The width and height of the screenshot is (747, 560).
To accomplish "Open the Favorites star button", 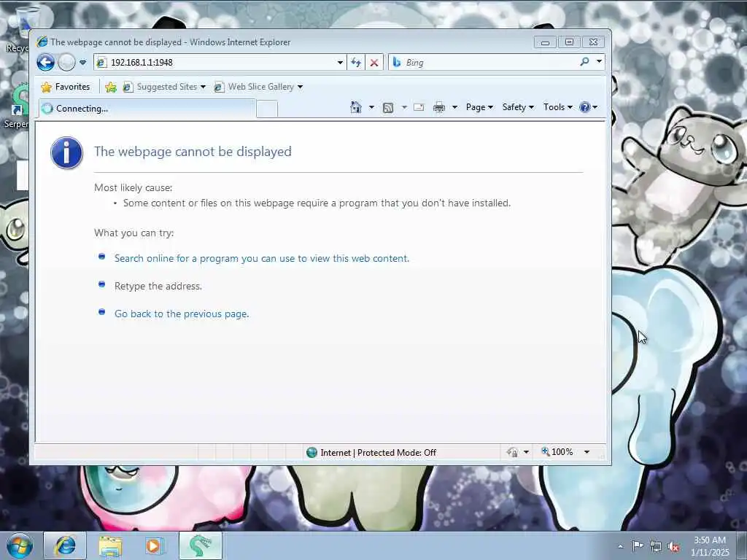I will (66, 87).
